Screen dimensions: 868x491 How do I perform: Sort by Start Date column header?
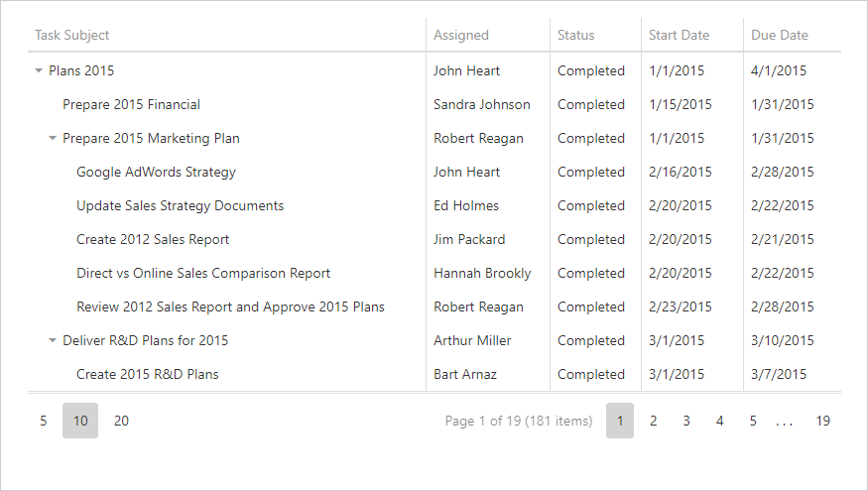click(680, 35)
